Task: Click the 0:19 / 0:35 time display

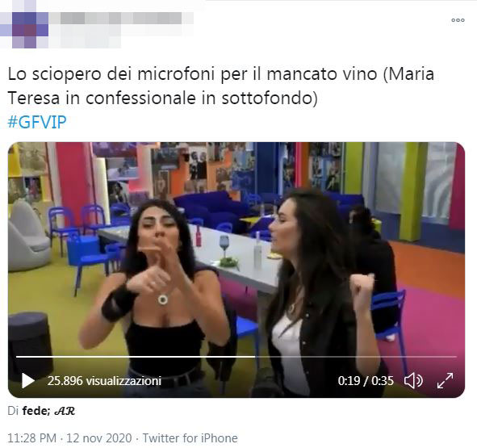Action: point(366,381)
